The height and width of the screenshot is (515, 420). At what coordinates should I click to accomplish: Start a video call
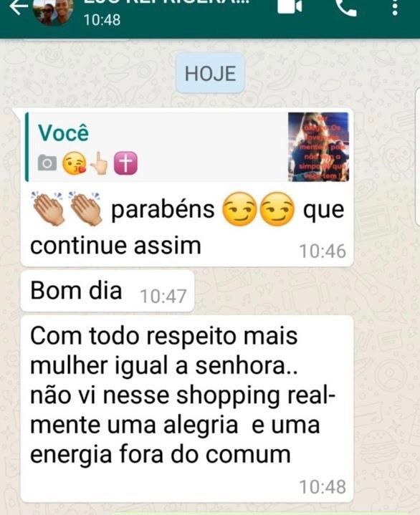click(290, 6)
